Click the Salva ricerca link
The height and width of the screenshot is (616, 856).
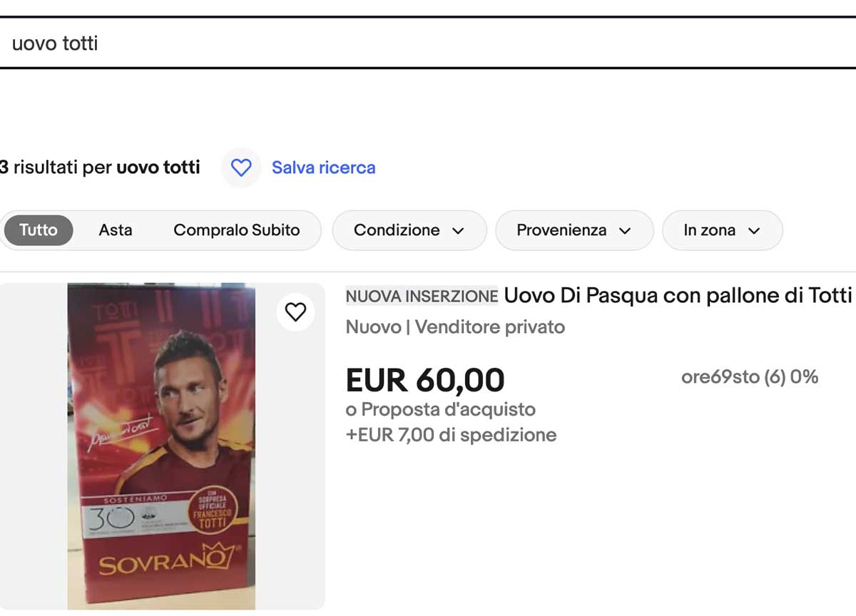click(324, 168)
